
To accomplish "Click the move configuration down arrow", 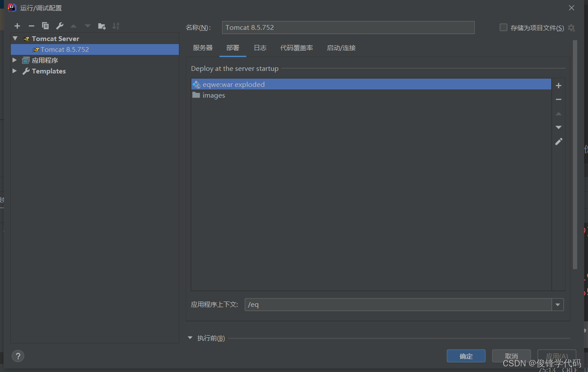I will (88, 26).
